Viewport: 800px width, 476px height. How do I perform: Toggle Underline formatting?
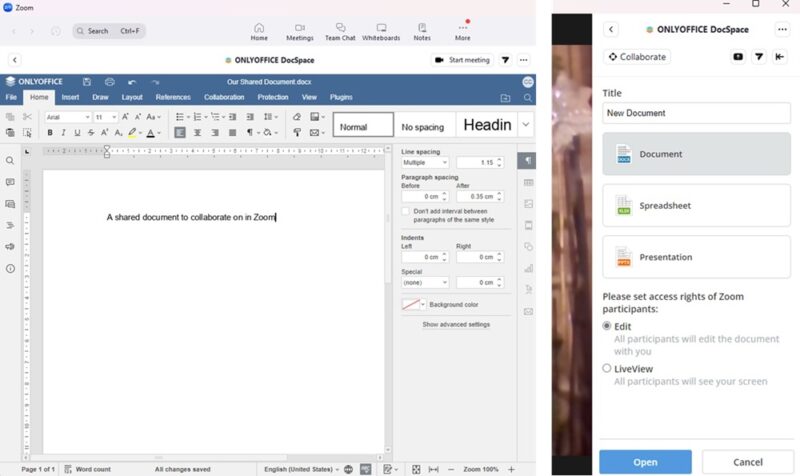[x=77, y=133]
